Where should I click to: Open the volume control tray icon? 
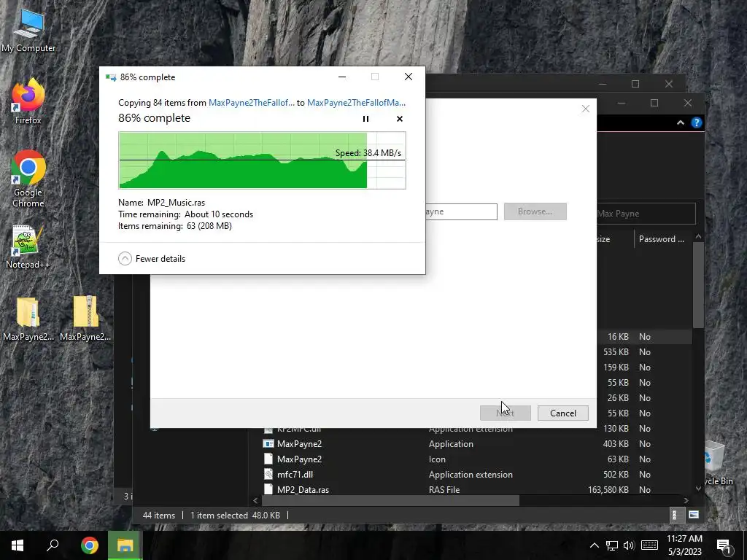pos(629,545)
